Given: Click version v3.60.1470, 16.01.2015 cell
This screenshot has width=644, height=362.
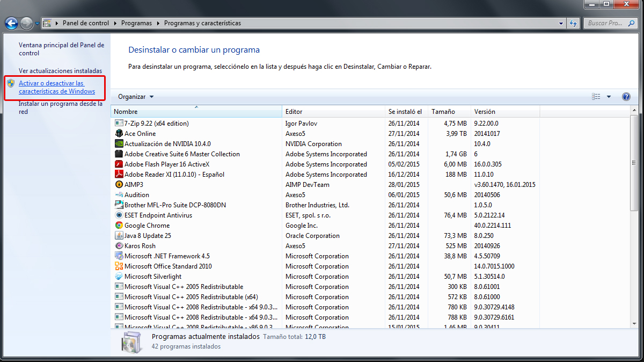Looking at the screenshot, I should [x=504, y=185].
